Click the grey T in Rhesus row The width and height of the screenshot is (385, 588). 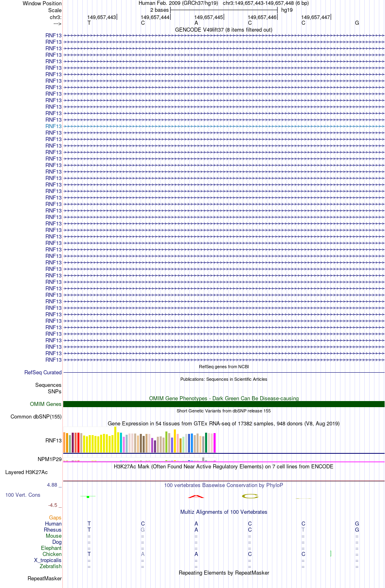(303, 530)
